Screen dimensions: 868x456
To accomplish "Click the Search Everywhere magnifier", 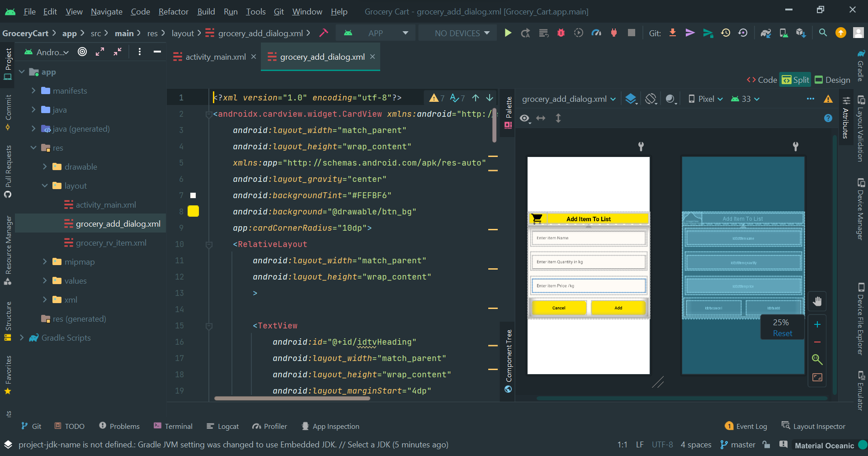I will pos(823,33).
